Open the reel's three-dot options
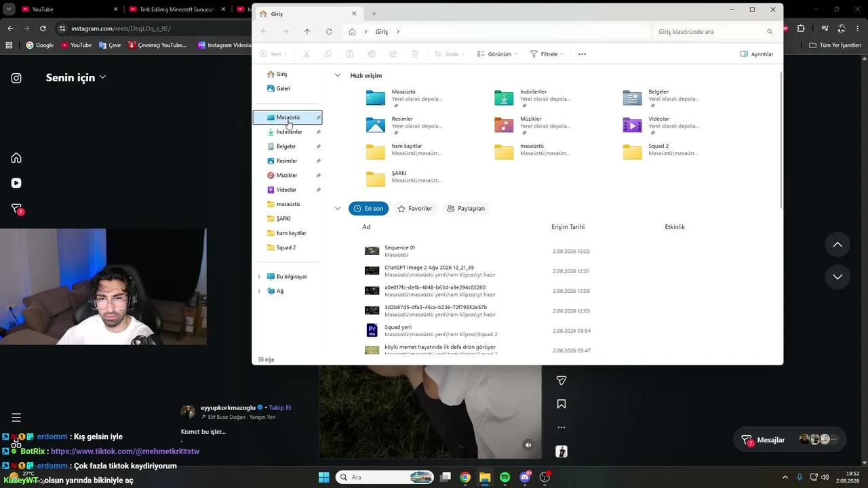Viewport: 868px width, 488px height. point(561,428)
